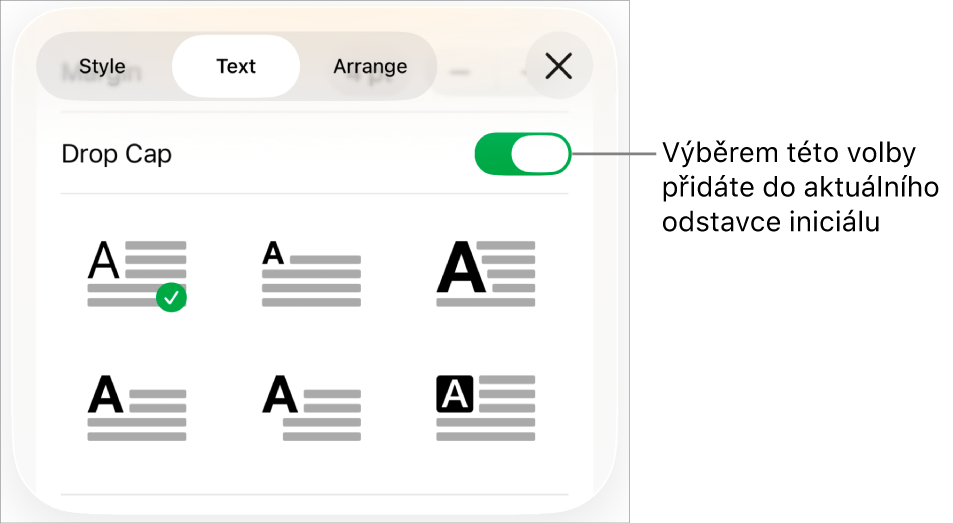
Task: Click the Drop Cap label text
Action: pos(117,155)
